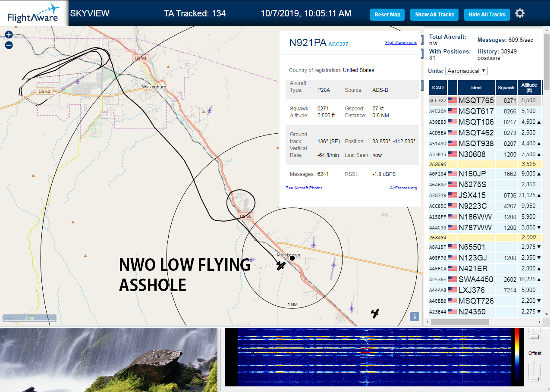This screenshot has width=550, height=392.
Task: Select the black aircraft at the map's bottom right
Action: [375, 314]
